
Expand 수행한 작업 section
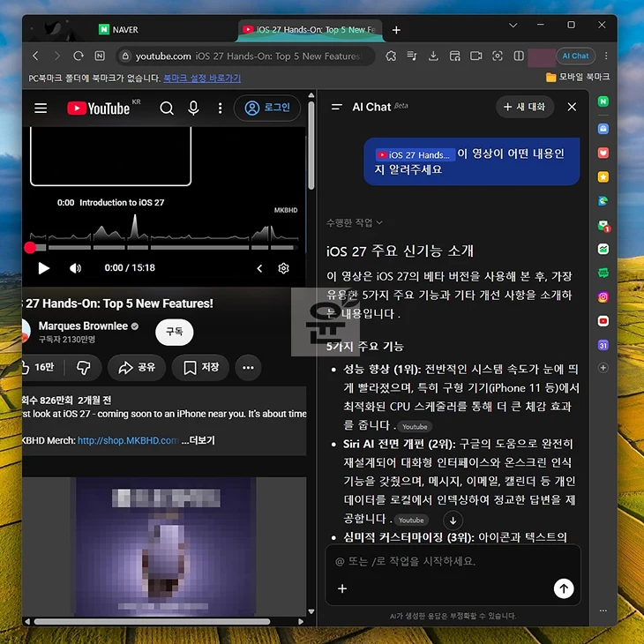click(x=354, y=222)
